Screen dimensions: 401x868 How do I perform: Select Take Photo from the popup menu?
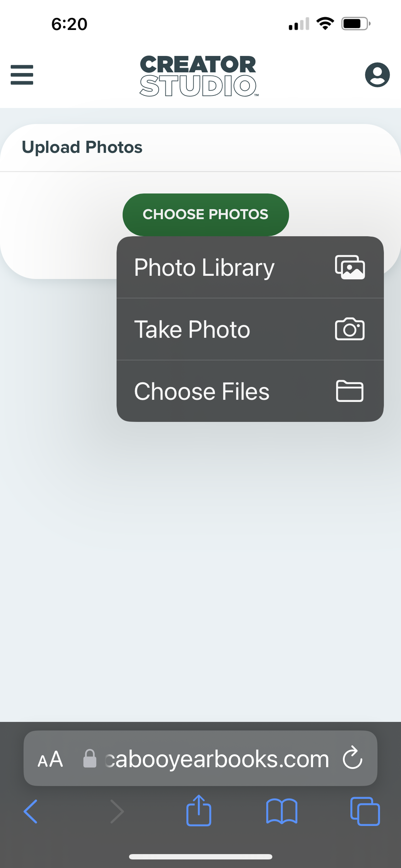250,329
